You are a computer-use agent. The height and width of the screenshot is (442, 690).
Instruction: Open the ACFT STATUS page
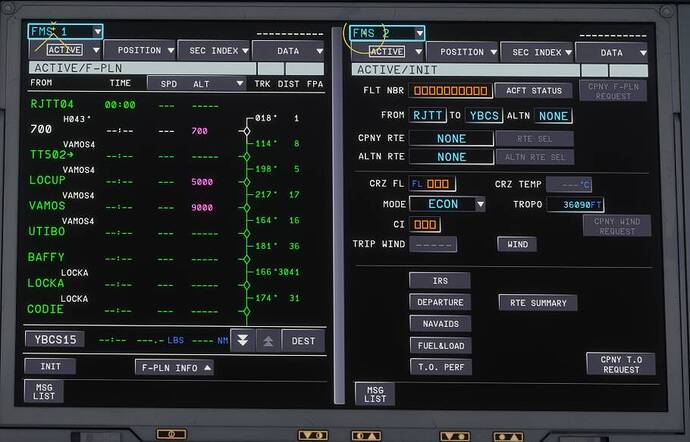pos(534,91)
